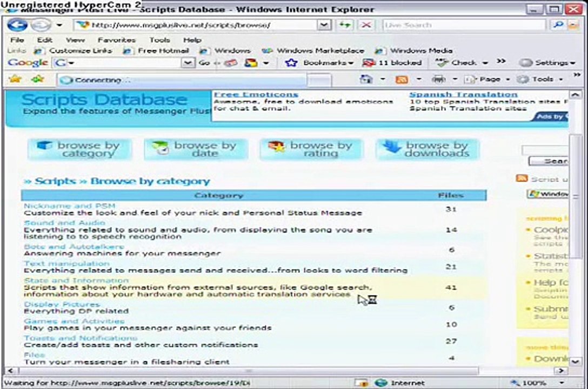Click the Home icon in command bar
This screenshot has width=588, height=389.
click(366, 79)
